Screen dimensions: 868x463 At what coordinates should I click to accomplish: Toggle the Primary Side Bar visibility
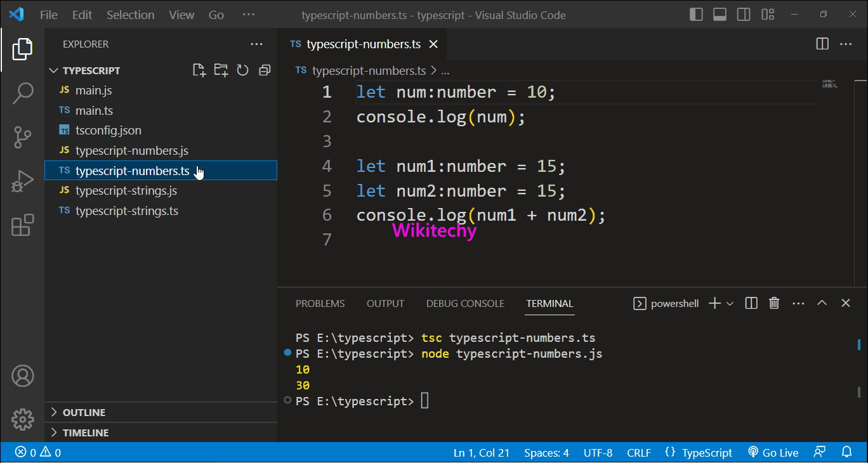pos(696,14)
